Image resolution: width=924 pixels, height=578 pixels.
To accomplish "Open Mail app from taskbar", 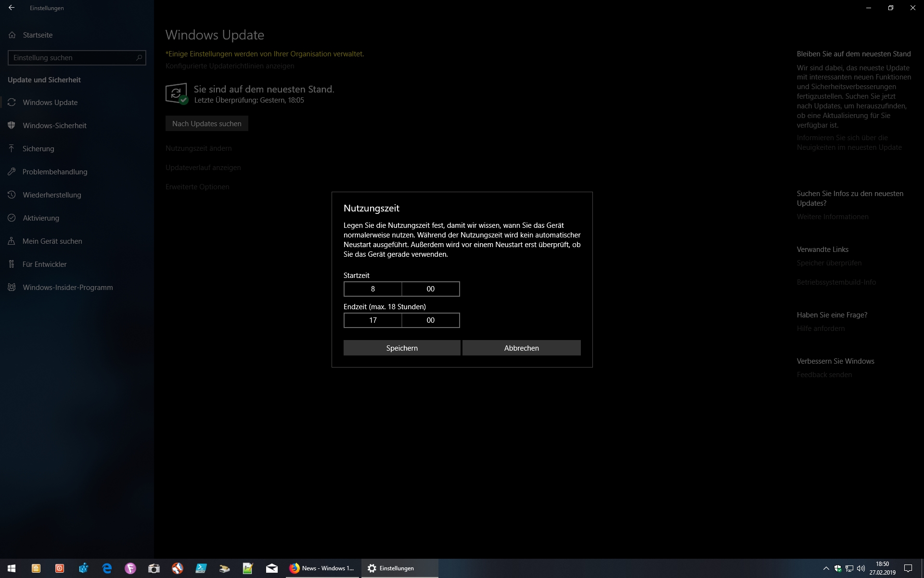I will (272, 568).
